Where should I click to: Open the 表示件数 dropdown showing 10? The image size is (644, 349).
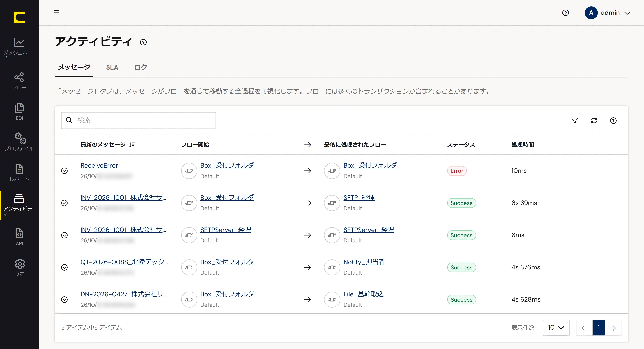(556, 327)
